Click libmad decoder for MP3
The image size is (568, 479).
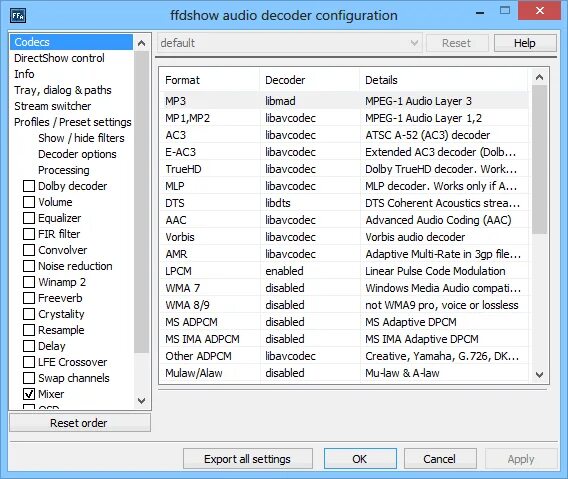coord(280,101)
